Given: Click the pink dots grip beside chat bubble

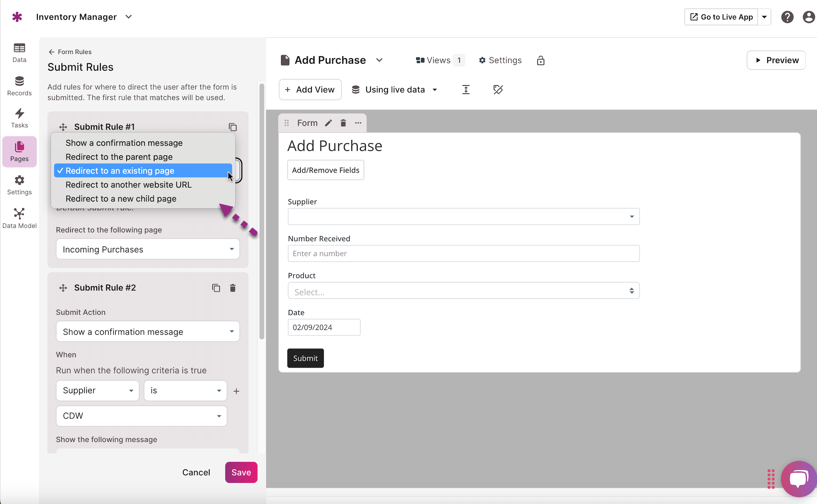Looking at the screenshot, I should coord(771,479).
